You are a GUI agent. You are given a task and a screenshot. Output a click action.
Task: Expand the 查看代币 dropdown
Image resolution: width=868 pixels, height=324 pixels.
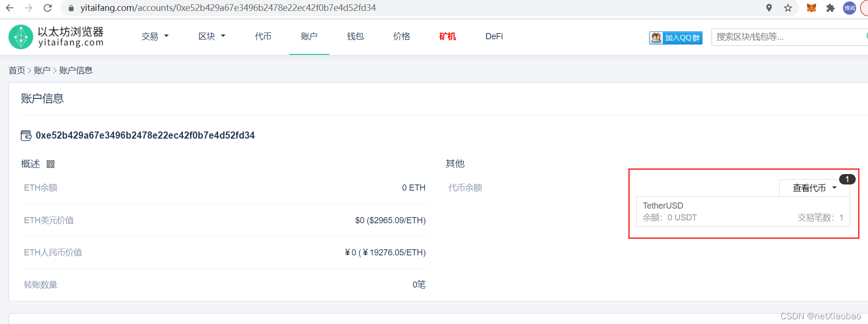point(814,188)
